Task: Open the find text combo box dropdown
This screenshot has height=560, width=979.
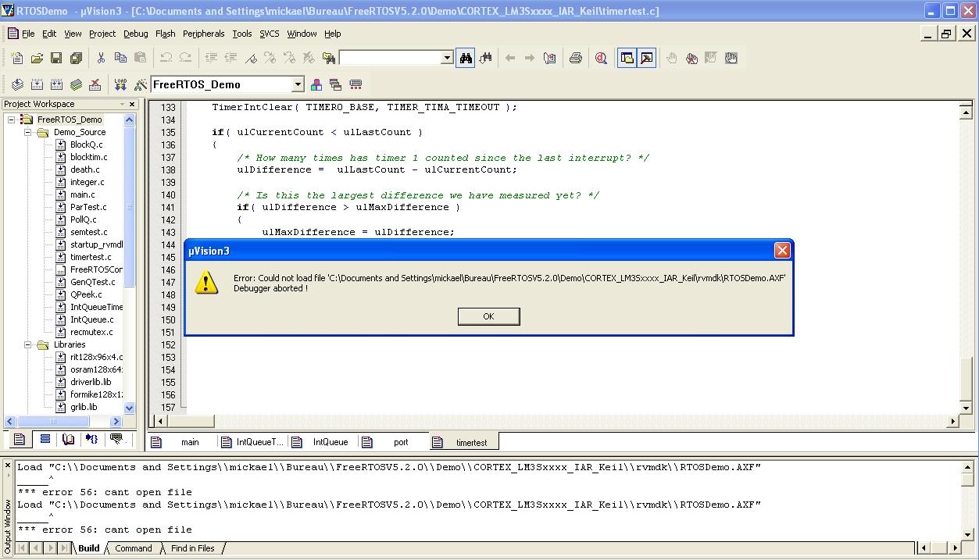Action: click(447, 58)
